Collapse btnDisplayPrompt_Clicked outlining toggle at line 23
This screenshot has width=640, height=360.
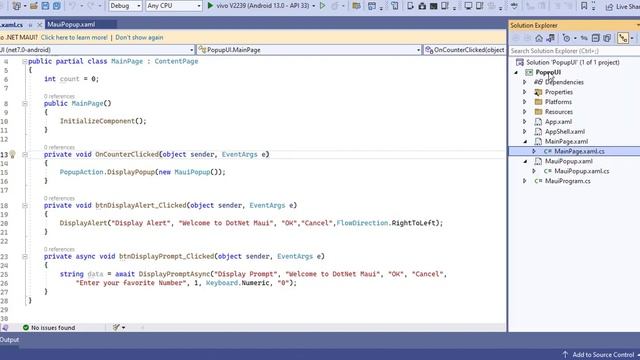pyautogui.click(x=24, y=257)
